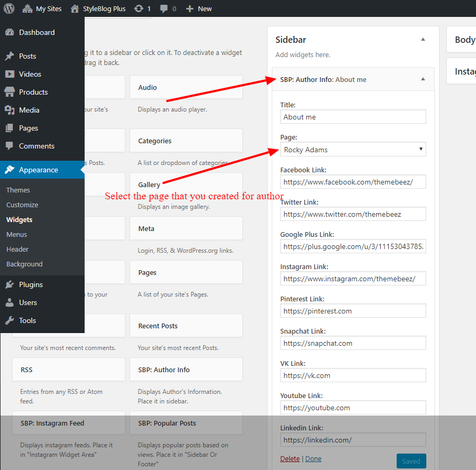Click the Comments speech bubble icon in sidebar
Image resolution: width=476 pixels, height=470 pixels.
coord(10,146)
